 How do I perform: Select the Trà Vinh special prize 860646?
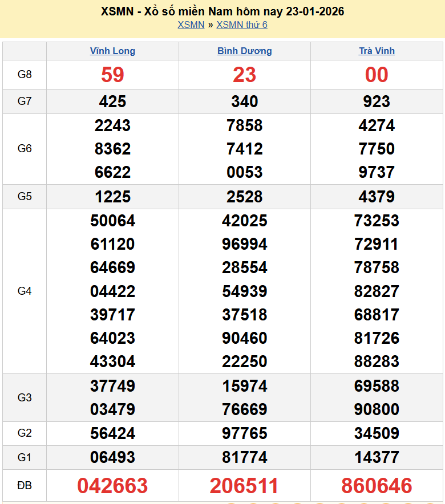click(377, 486)
